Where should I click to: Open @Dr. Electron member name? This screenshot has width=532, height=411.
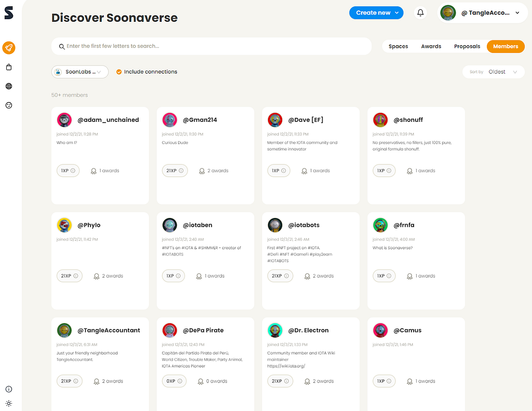(x=309, y=331)
